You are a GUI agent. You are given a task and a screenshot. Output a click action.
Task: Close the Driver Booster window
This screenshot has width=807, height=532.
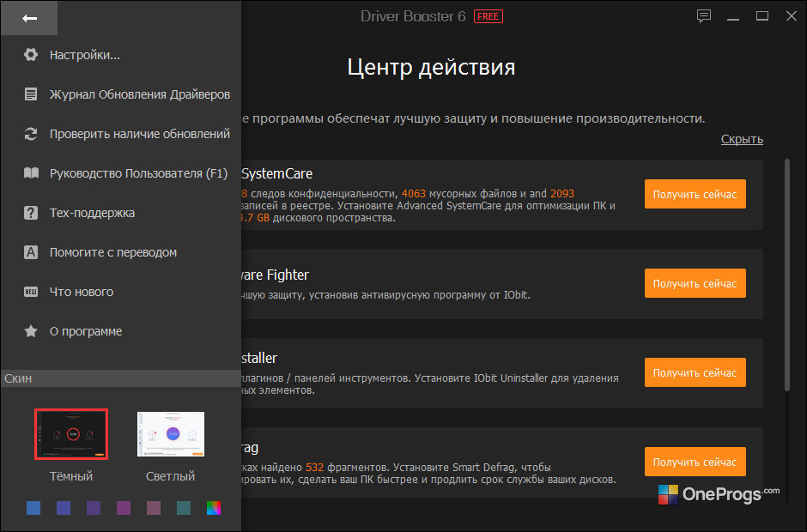click(x=792, y=16)
